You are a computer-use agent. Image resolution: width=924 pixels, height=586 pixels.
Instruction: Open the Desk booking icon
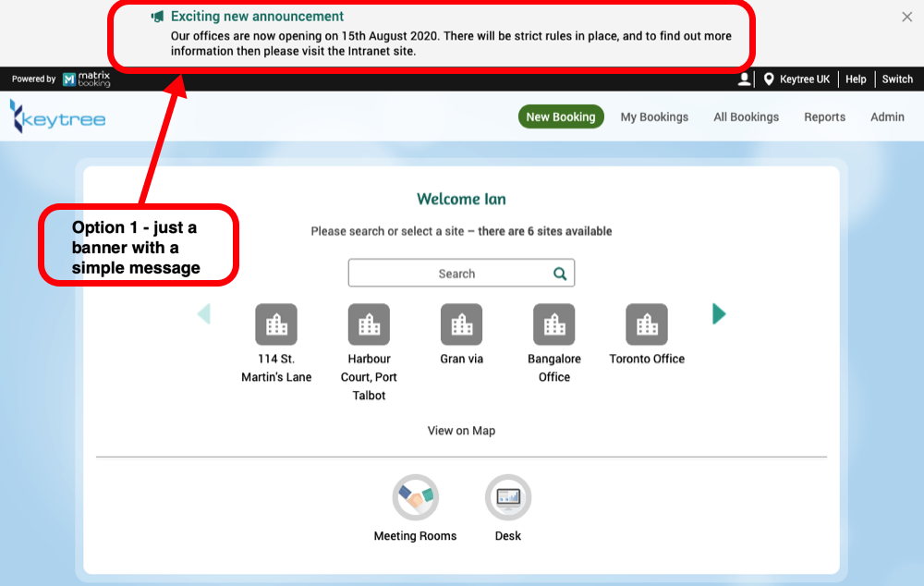pos(507,498)
